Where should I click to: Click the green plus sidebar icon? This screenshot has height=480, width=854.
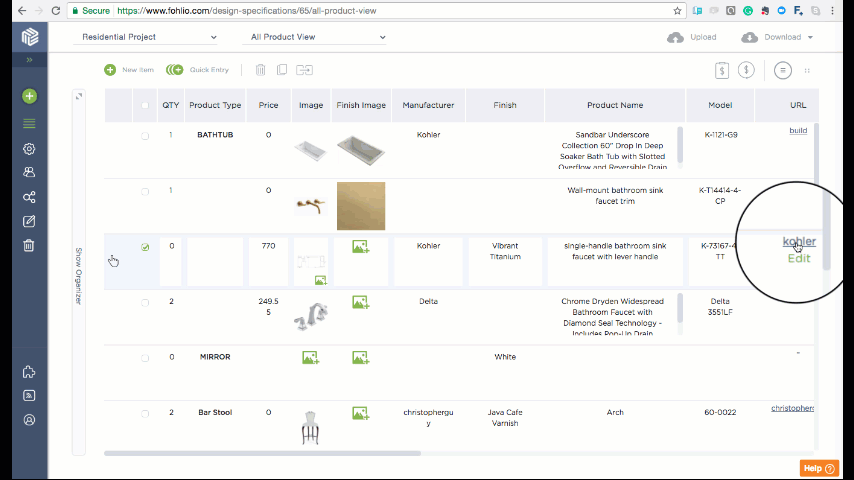(x=29, y=96)
